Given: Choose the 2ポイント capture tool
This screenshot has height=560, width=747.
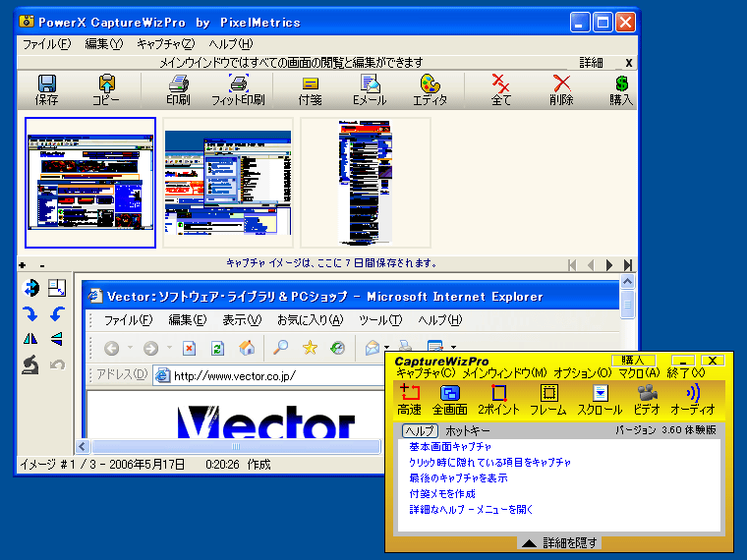Looking at the screenshot, I should pyautogui.click(x=498, y=400).
